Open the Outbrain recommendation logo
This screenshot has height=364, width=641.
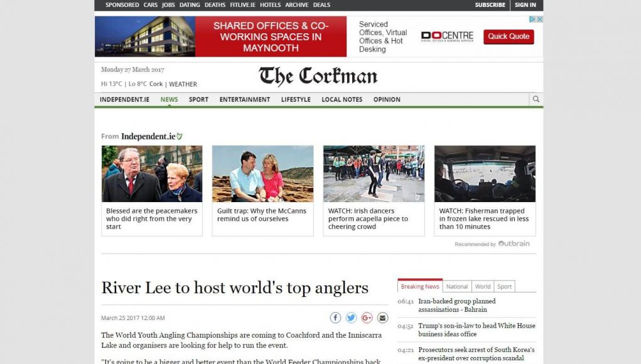point(514,244)
